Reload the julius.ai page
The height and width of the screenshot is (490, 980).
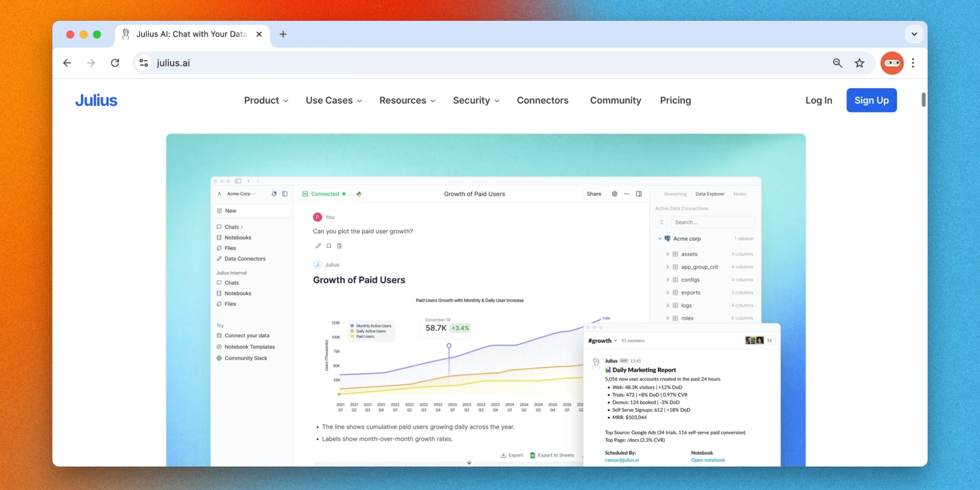[x=115, y=63]
